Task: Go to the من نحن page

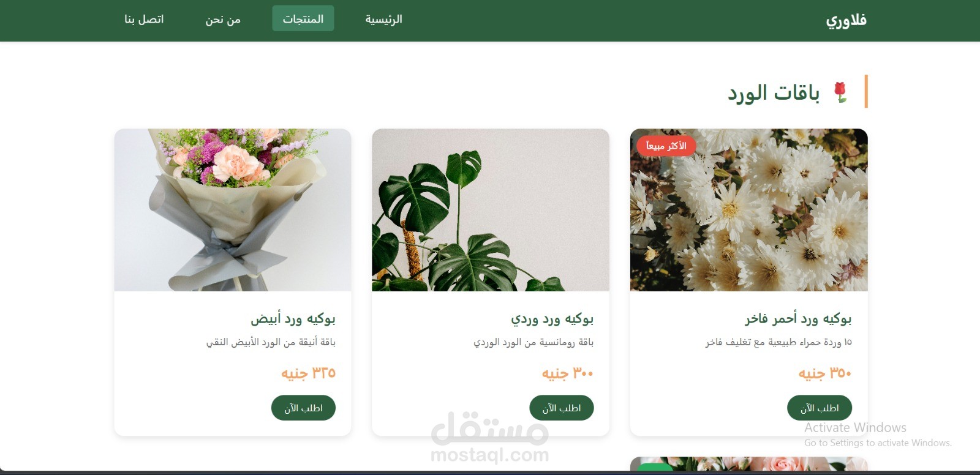Action: tap(223, 19)
